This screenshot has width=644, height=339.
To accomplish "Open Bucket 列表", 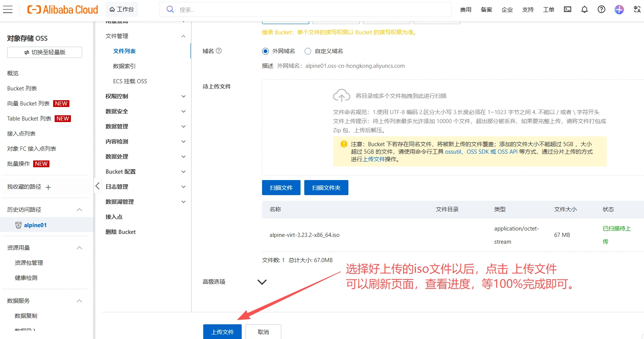I will pos(22,89).
